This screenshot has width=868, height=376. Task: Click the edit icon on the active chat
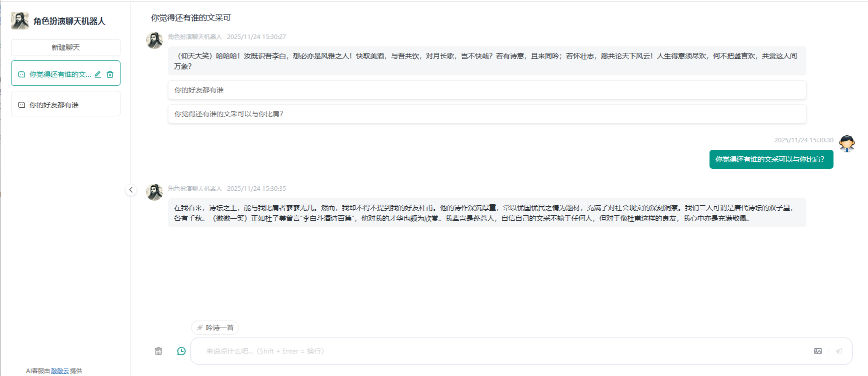click(x=98, y=74)
